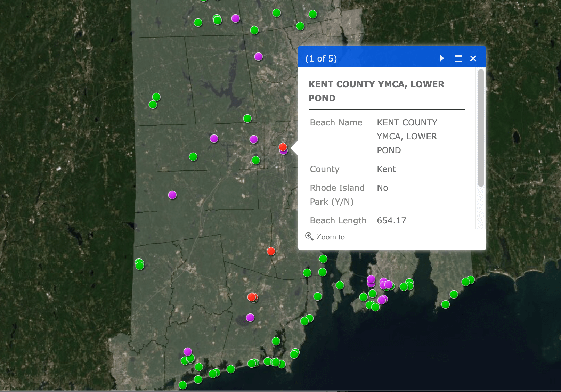
Task: Click the magnifier icon beside Zoom to
Action: coord(309,236)
